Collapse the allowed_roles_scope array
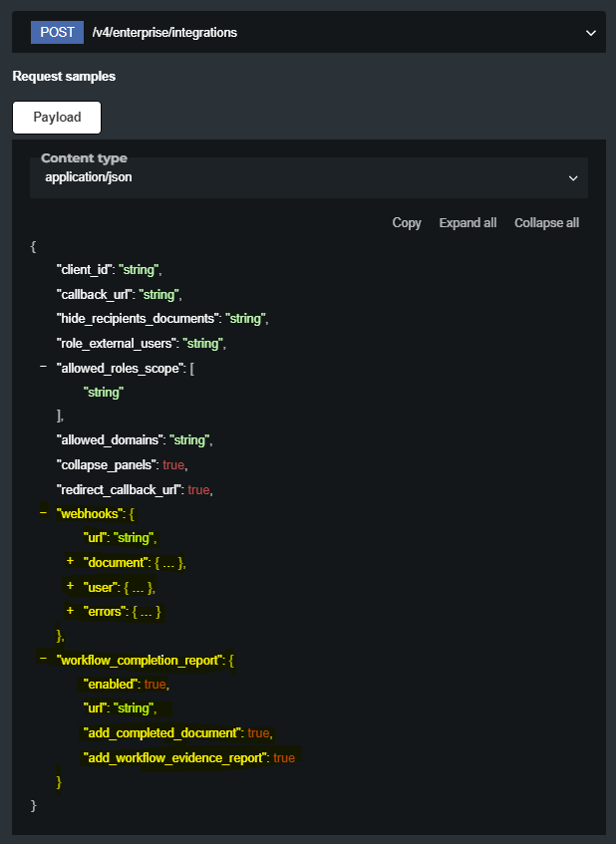The image size is (616, 844). tap(43, 368)
